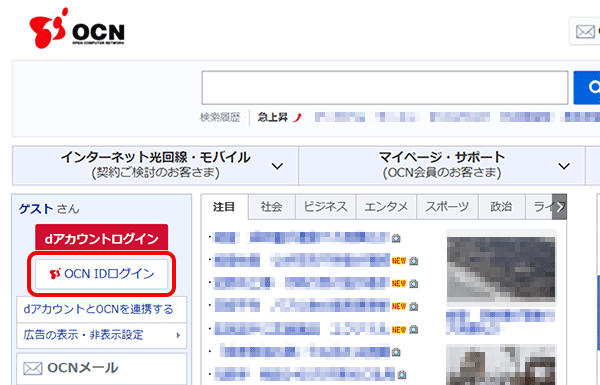The image size is (600, 385).
Task: Focus the main search input field
Action: (385, 87)
